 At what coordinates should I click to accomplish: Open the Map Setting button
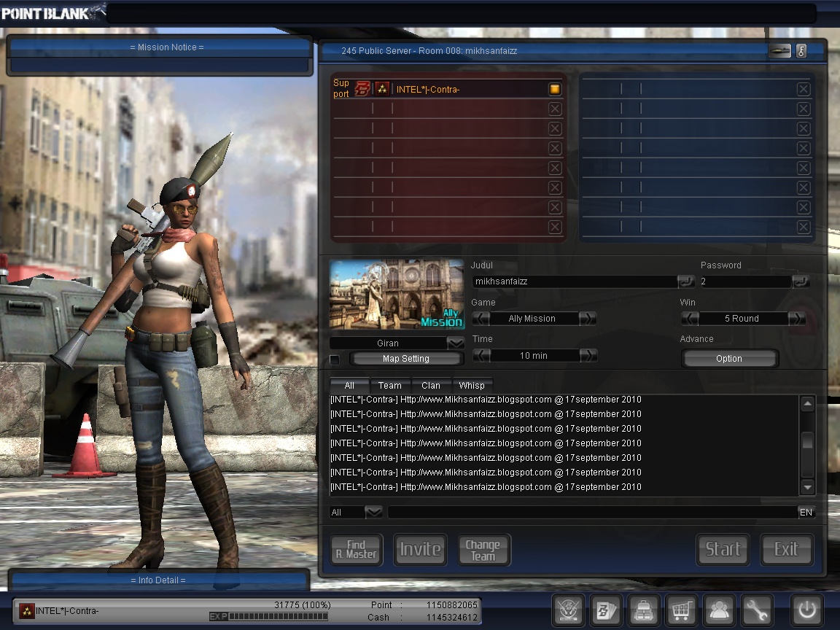point(406,359)
